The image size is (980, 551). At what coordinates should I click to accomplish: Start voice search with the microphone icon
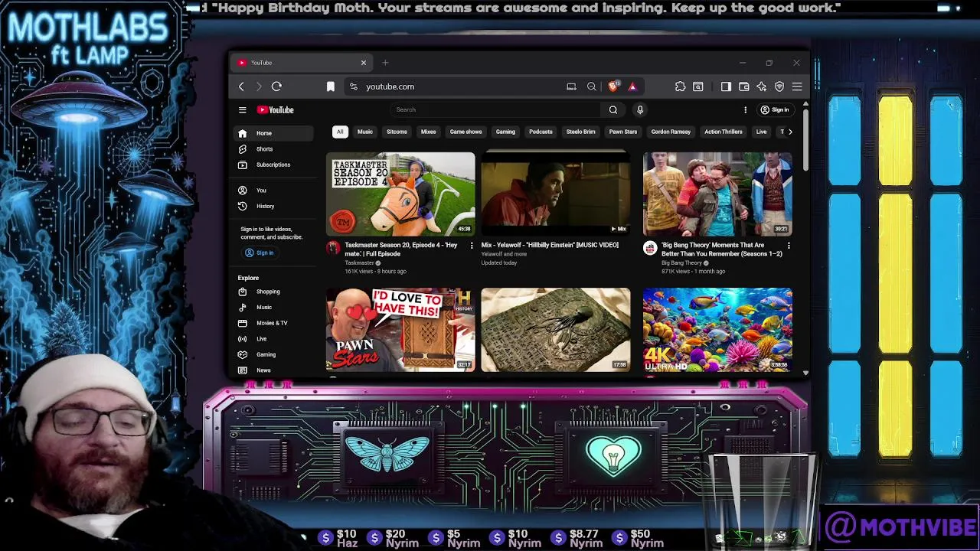tap(640, 110)
